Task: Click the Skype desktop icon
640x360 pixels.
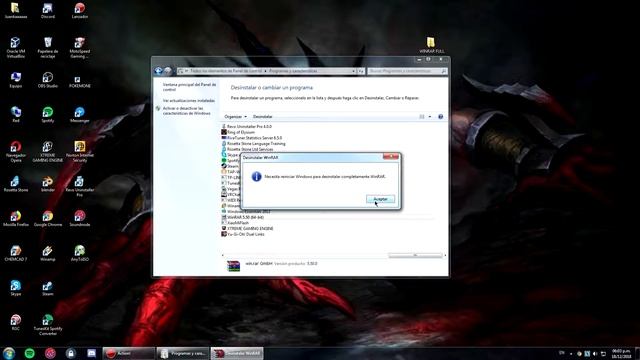Action: click(x=16, y=288)
